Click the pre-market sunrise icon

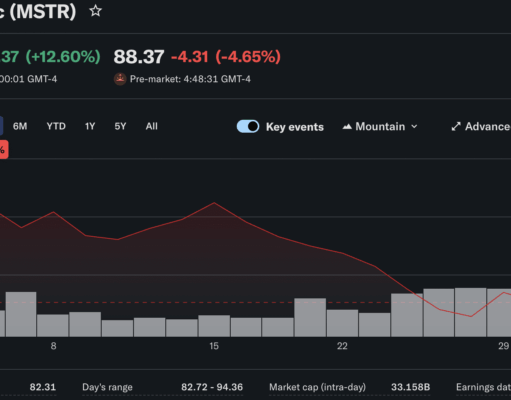pos(120,79)
